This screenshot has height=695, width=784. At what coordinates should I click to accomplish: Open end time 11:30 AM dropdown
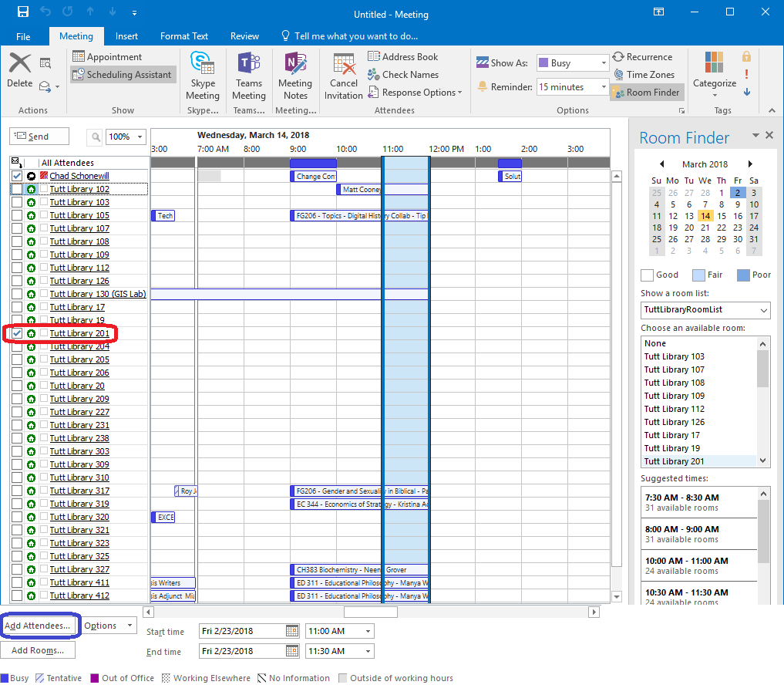(x=368, y=651)
